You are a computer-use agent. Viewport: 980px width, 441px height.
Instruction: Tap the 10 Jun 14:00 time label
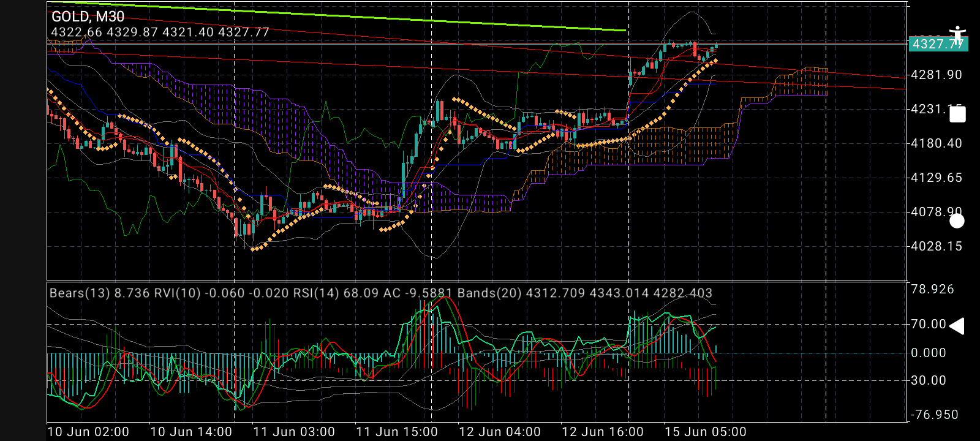tap(191, 432)
